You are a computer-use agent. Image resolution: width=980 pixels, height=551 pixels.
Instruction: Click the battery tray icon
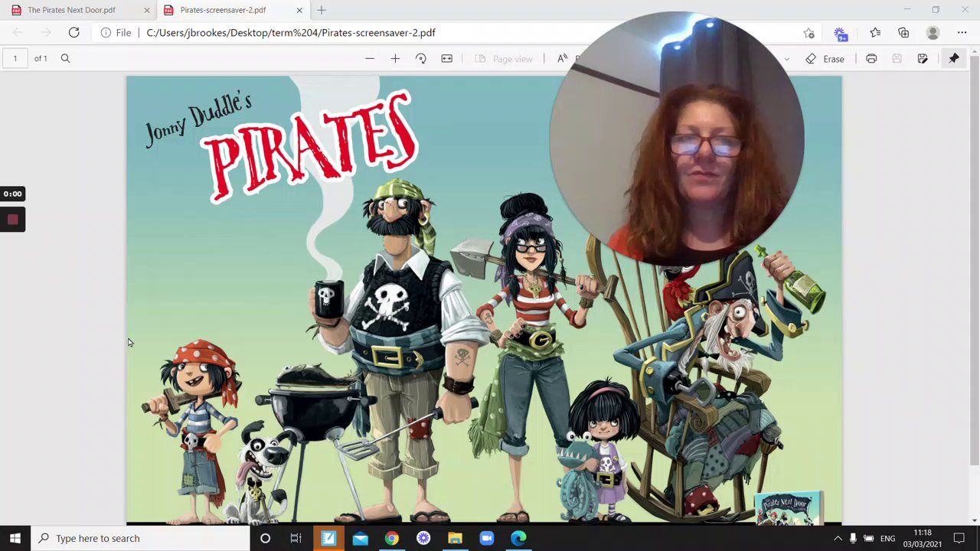[x=868, y=539]
